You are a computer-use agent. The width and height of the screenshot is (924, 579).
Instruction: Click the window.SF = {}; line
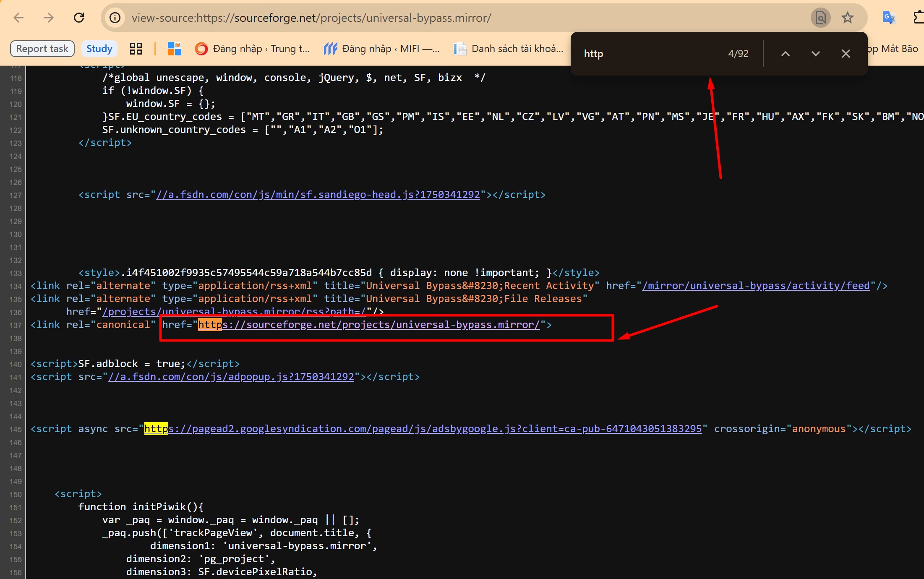(171, 104)
